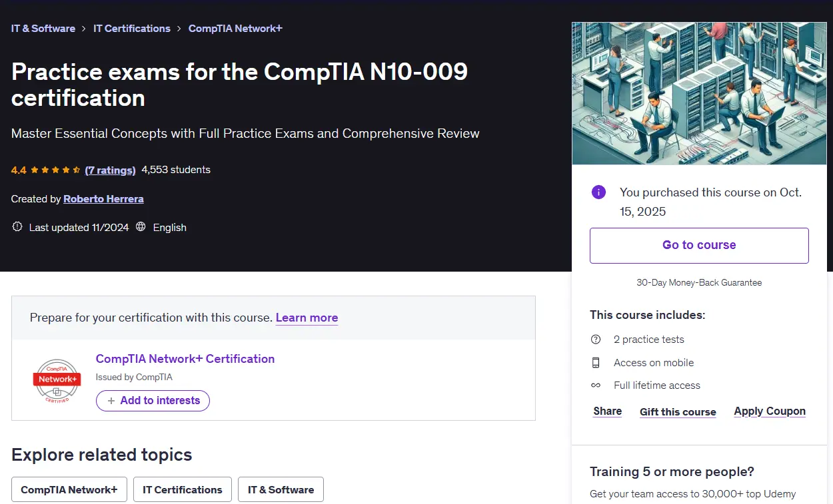This screenshot has height=504, width=833.
Task: Click the chevron after IT & Software breadcrumb
Action: coord(84,29)
